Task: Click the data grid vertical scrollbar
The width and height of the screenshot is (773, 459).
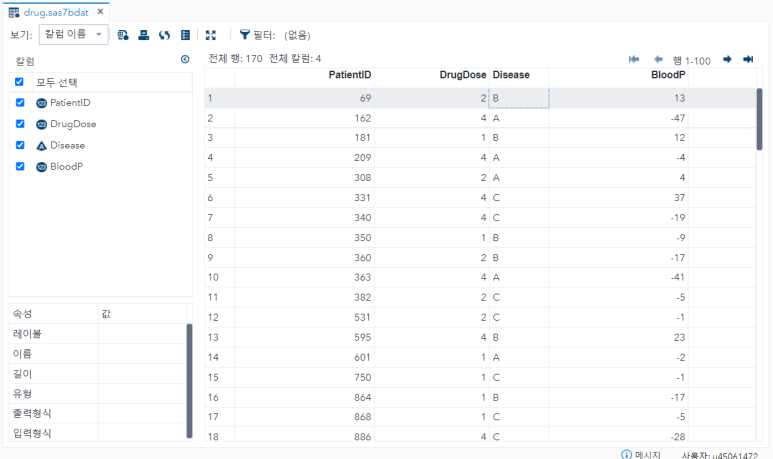Action: pos(760,120)
